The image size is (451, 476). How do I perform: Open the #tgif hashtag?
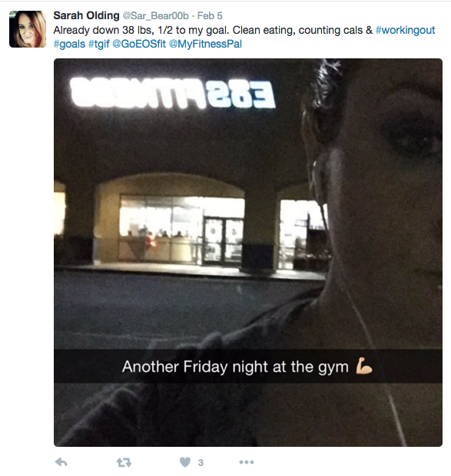(98, 44)
